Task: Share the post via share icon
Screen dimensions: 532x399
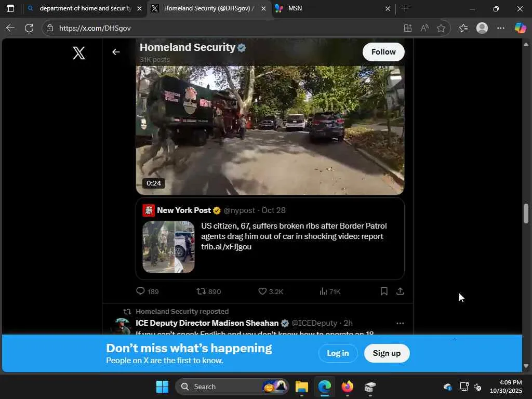Action: click(x=400, y=291)
